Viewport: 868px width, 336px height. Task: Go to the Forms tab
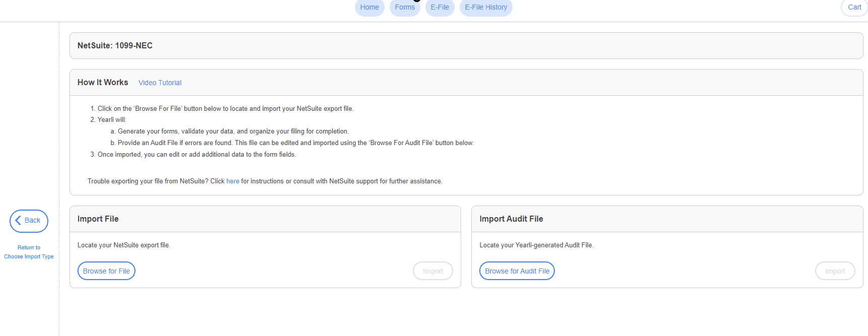pyautogui.click(x=405, y=8)
